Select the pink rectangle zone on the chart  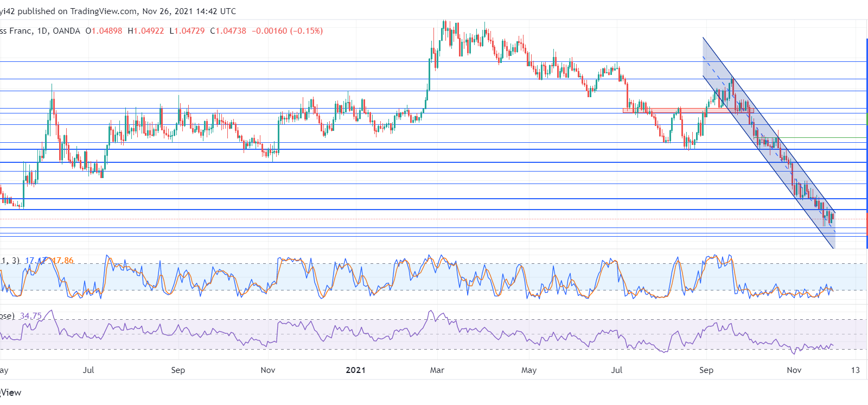pyautogui.click(x=688, y=111)
